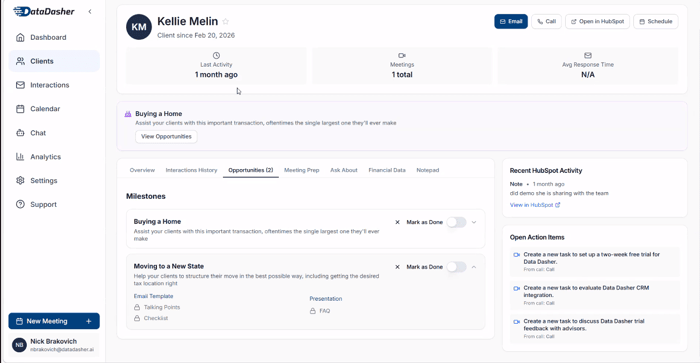Click the video icon on the CRM integration task

pos(517,288)
